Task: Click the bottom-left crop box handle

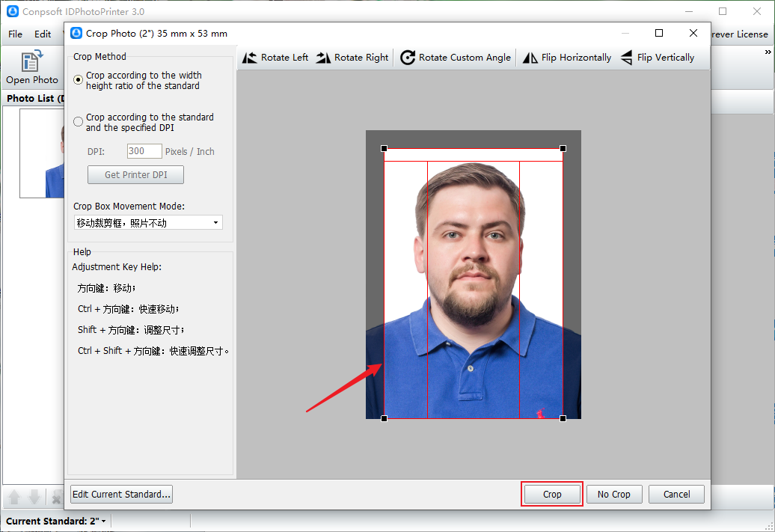Action: pos(384,418)
